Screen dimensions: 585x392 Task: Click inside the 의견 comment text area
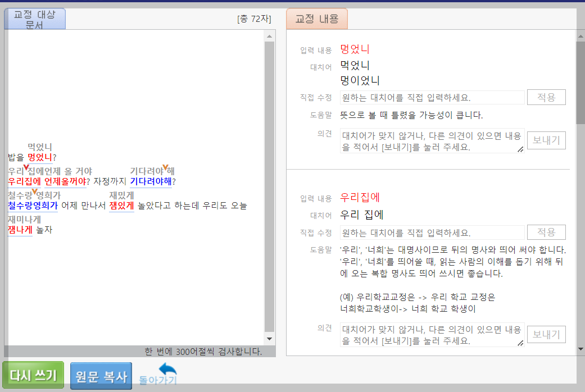coord(433,140)
